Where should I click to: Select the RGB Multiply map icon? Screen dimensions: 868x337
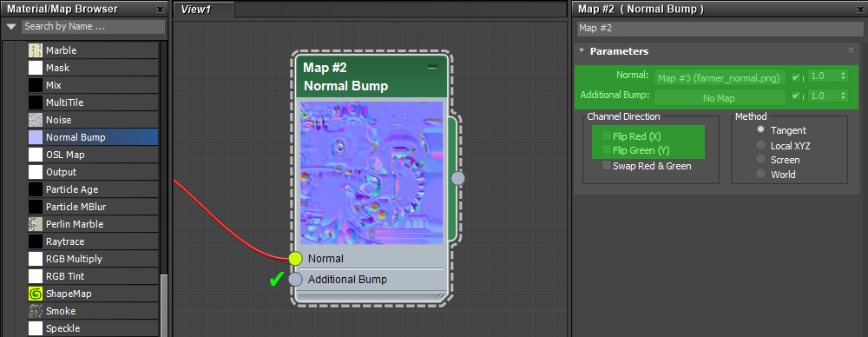pos(36,259)
